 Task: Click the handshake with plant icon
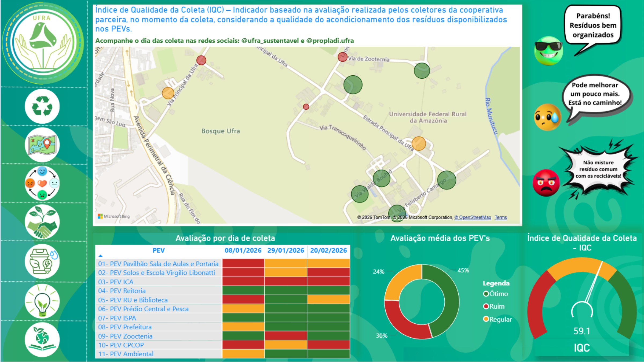[42, 222]
